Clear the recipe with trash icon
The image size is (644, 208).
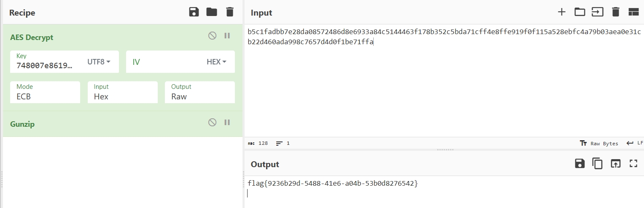(x=230, y=12)
